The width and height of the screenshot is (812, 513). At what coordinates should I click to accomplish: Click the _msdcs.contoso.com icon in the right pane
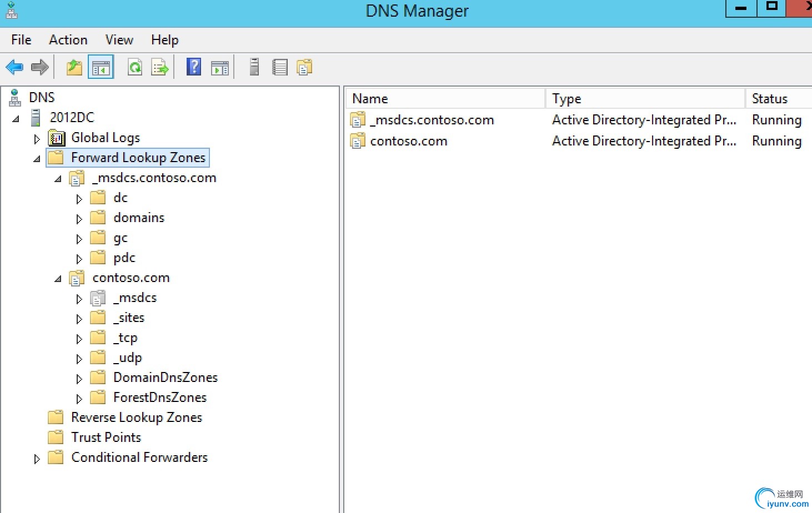[x=358, y=120]
